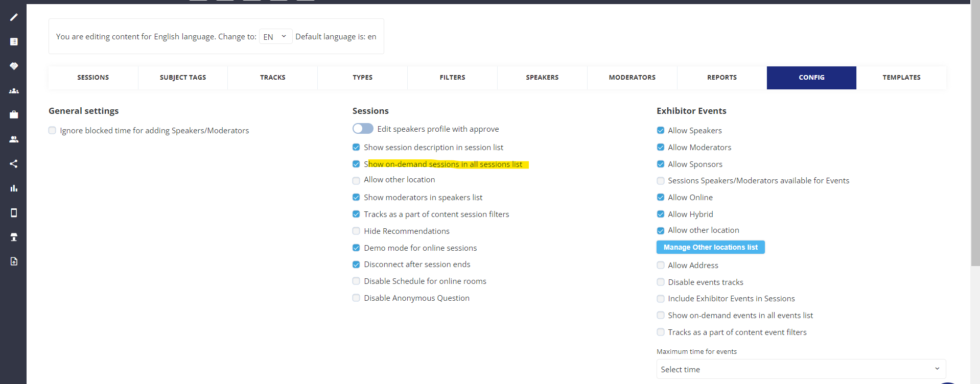The image size is (980, 384).
Task: Open the Templates tab
Action: [901, 78]
